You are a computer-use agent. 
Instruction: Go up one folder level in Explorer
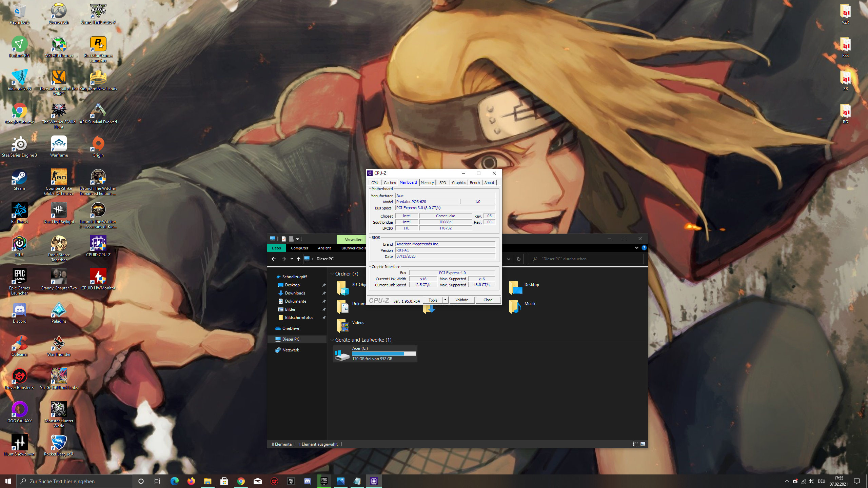click(x=298, y=259)
